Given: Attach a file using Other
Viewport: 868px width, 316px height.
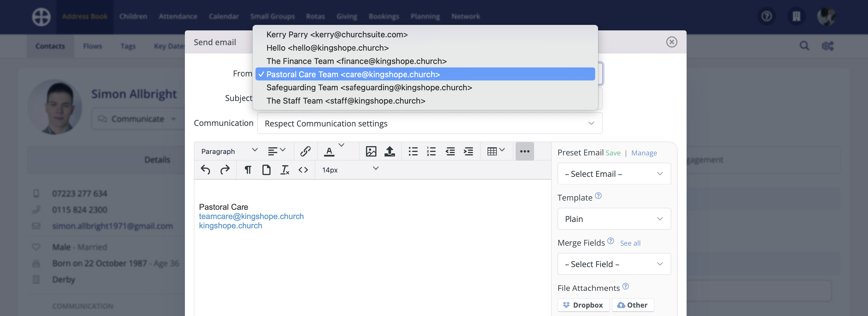Looking at the screenshot, I should [x=632, y=305].
